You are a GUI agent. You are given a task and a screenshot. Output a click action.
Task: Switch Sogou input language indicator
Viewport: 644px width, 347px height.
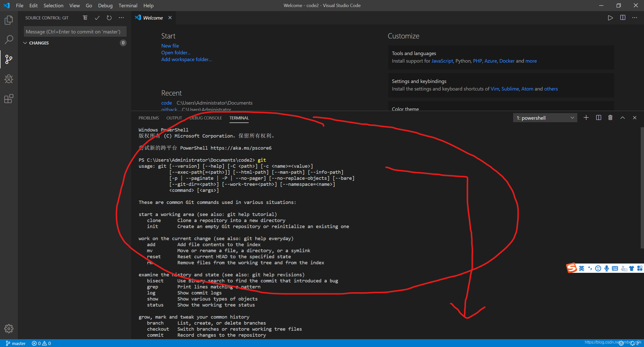[581, 268]
